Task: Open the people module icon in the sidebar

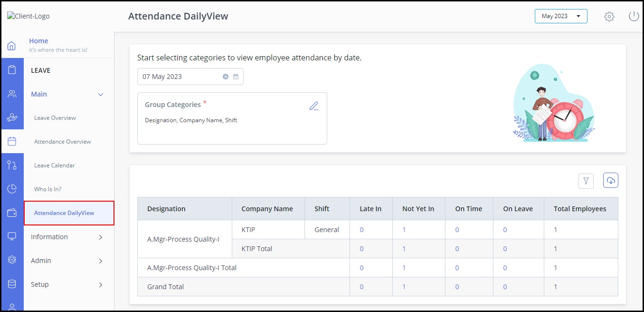Action: click(12, 93)
